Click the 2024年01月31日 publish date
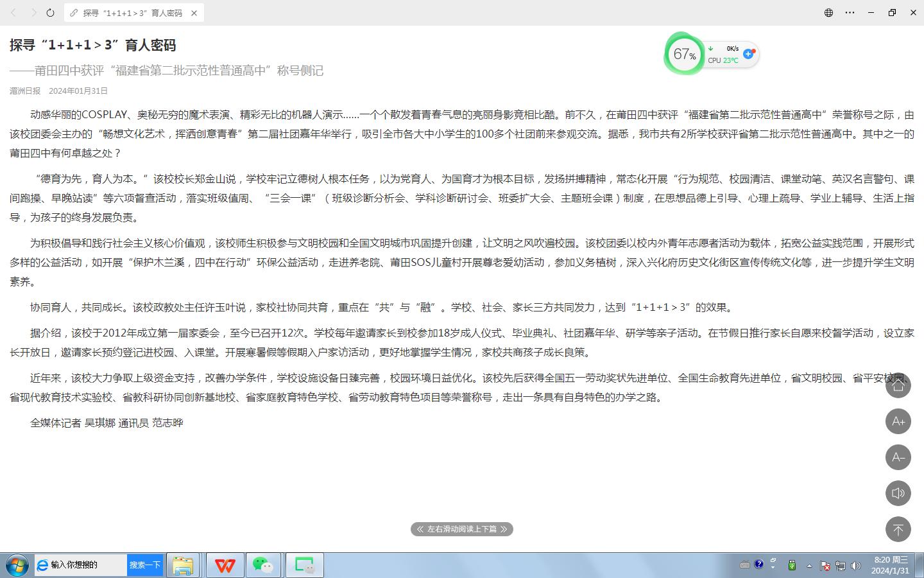The width and height of the screenshot is (924, 578). (78, 91)
